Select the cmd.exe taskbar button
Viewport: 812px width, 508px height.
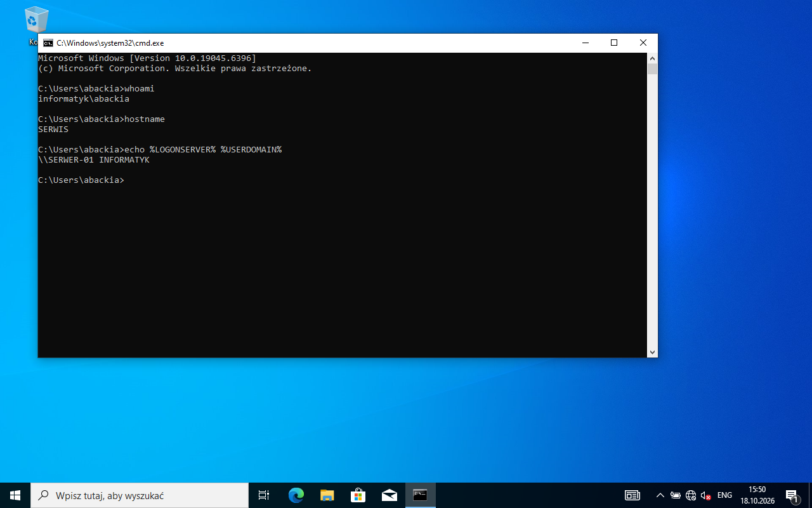(420, 495)
